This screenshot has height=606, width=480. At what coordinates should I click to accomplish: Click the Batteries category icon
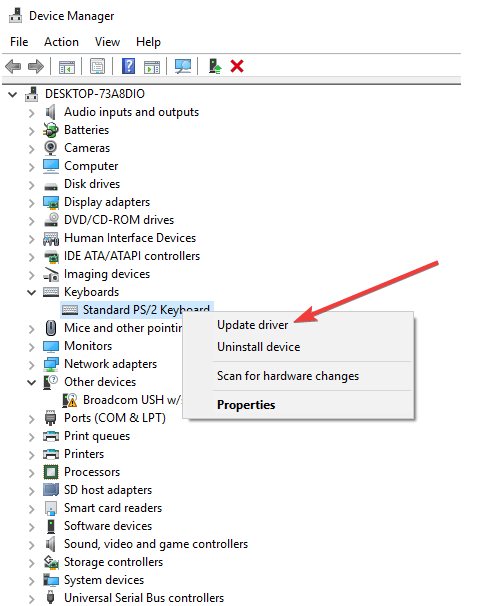pyautogui.click(x=51, y=130)
